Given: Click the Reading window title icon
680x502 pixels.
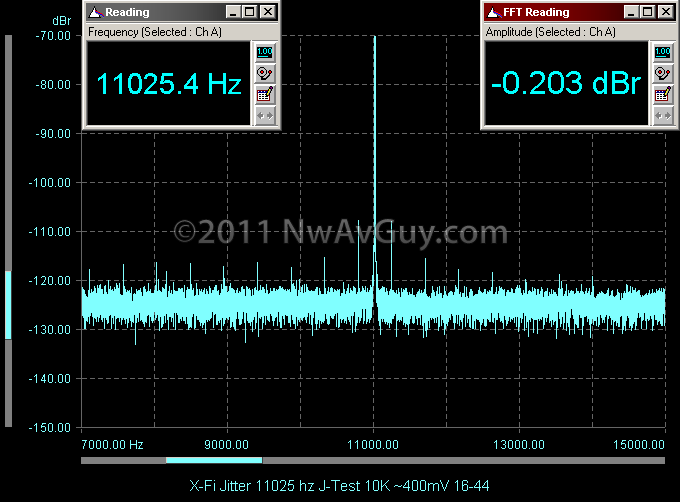Looking at the screenshot, I should 95,12.
